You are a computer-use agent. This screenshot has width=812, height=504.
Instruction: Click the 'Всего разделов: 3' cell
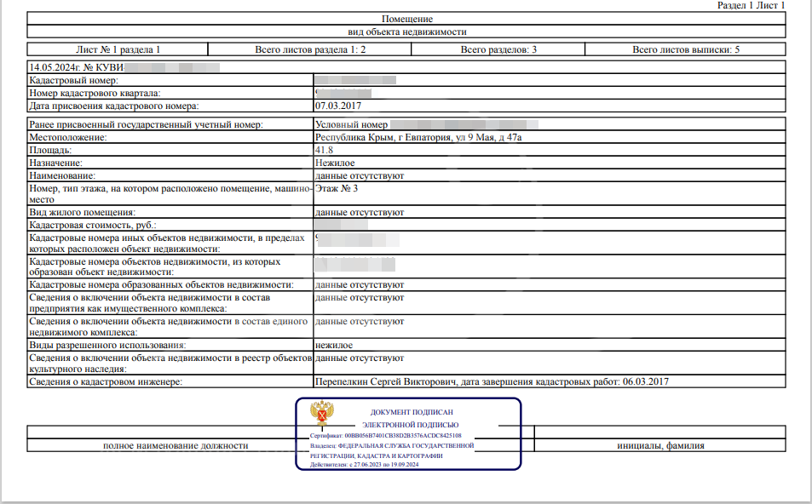(x=498, y=49)
